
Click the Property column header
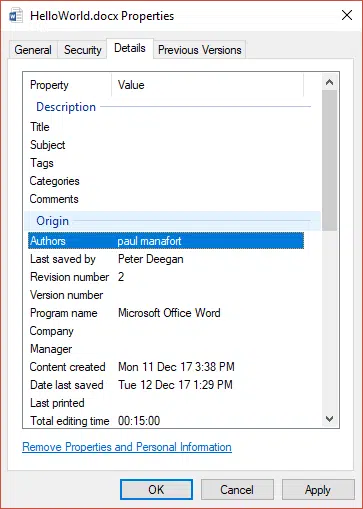click(68, 85)
